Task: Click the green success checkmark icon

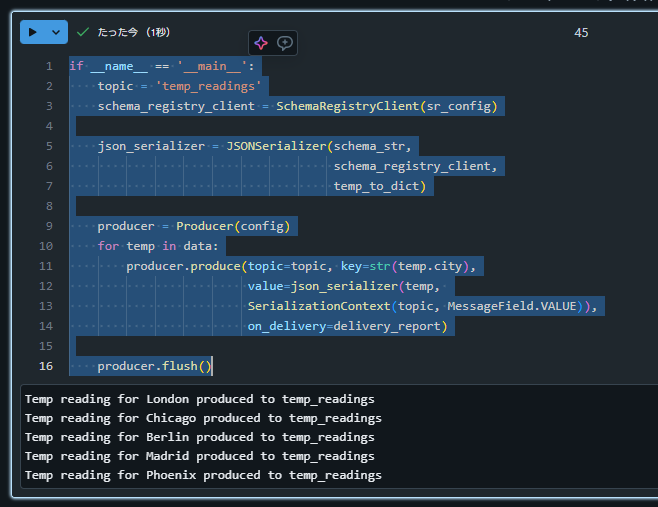Action: [83, 32]
